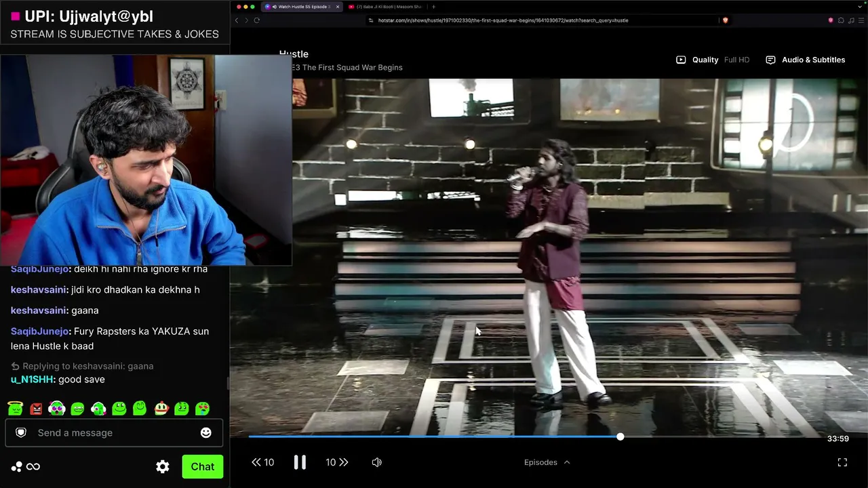868x488 pixels.
Task: Pause the Hustle video
Action: coord(300,462)
